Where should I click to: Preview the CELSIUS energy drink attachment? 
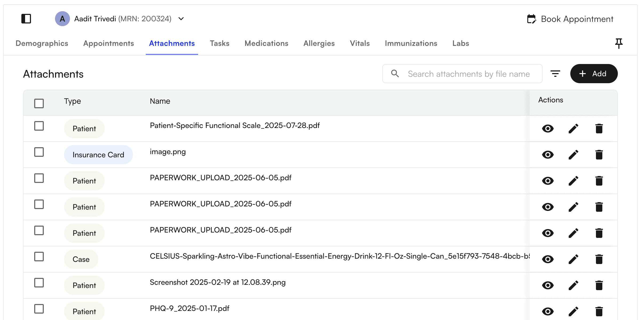[548, 259]
